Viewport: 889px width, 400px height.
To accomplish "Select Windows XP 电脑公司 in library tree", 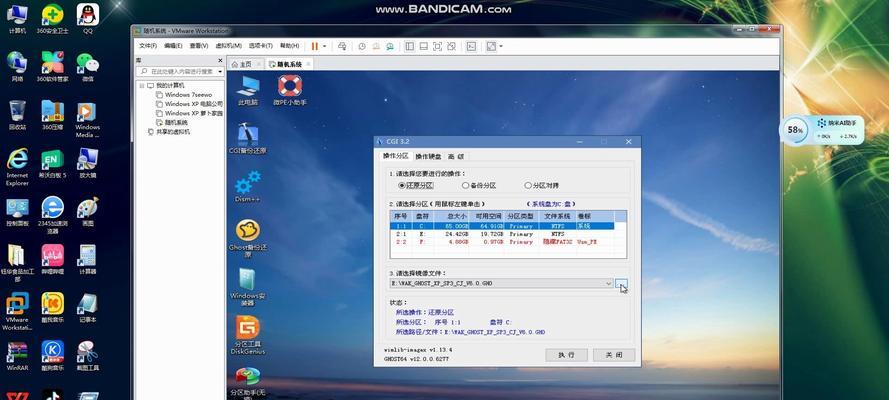I will (x=193, y=104).
